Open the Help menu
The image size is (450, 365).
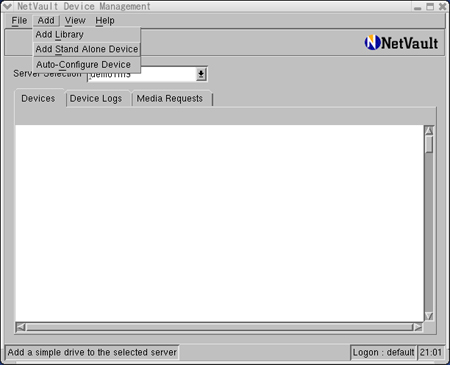[105, 21]
